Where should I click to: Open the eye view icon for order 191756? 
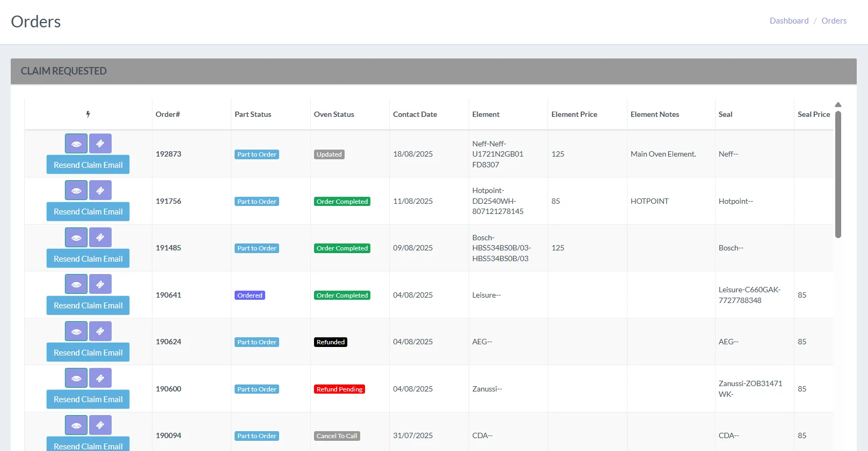pyautogui.click(x=76, y=190)
